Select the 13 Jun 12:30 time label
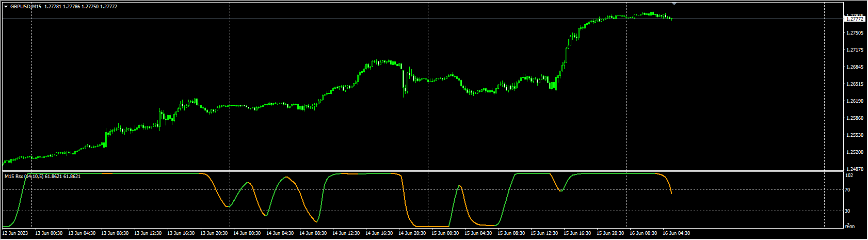 [148, 233]
